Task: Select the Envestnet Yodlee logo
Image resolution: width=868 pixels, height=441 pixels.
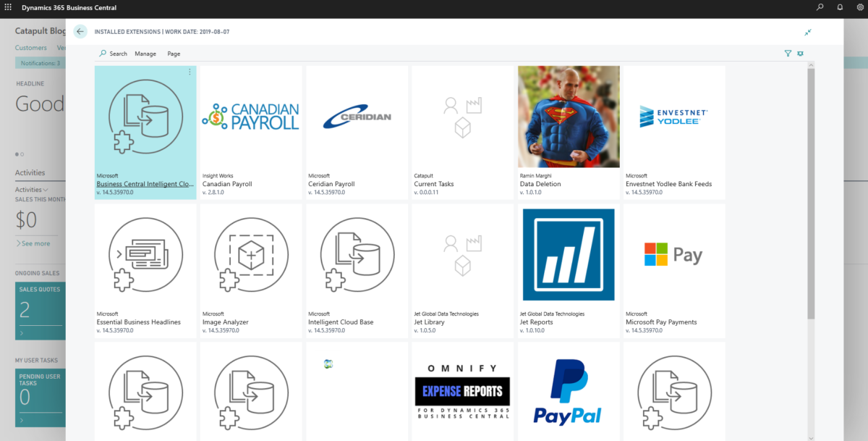Action: tap(674, 116)
